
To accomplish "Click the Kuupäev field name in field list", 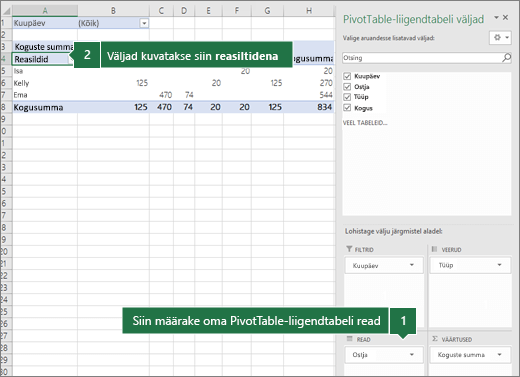I will pyautogui.click(x=367, y=76).
